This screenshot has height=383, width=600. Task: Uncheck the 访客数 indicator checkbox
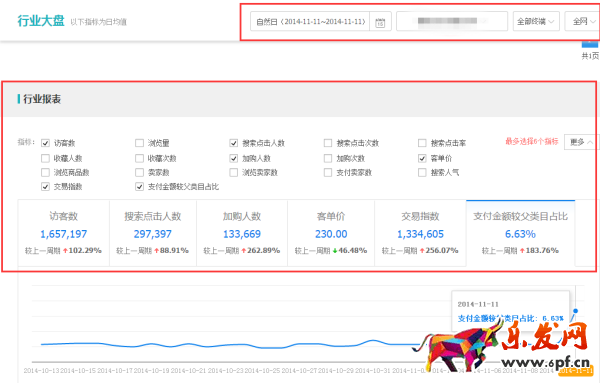45,143
